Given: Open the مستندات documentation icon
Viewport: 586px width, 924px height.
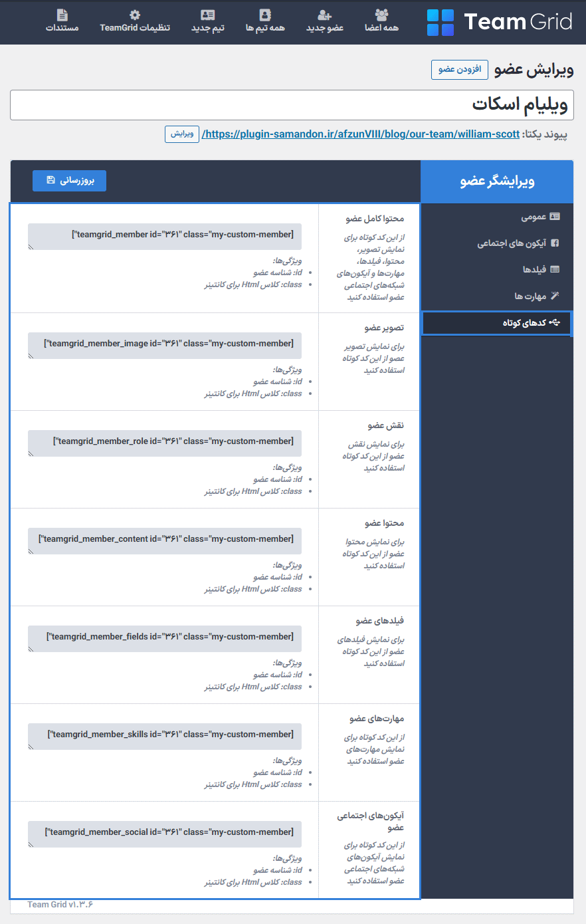Looking at the screenshot, I should point(62,15).
